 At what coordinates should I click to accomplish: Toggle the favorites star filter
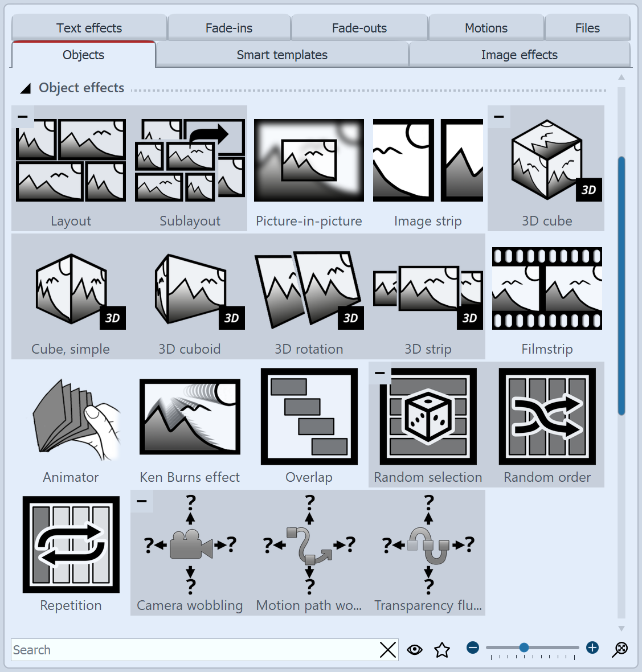441,649
